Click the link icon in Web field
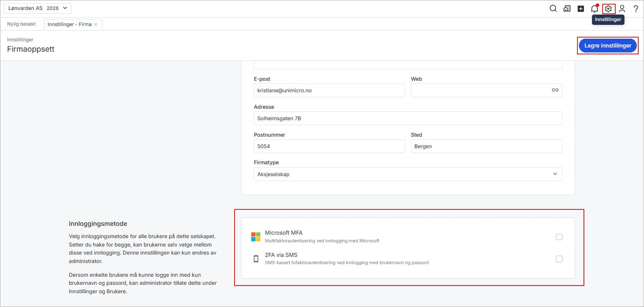 point(555,90)
